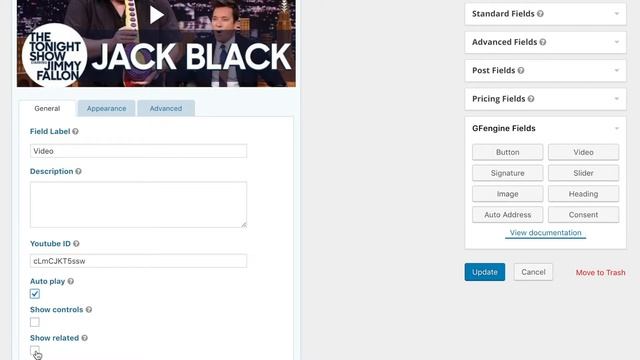Add an Image field
The width and height of the screenshot is (640, 360).
point(508,194)
